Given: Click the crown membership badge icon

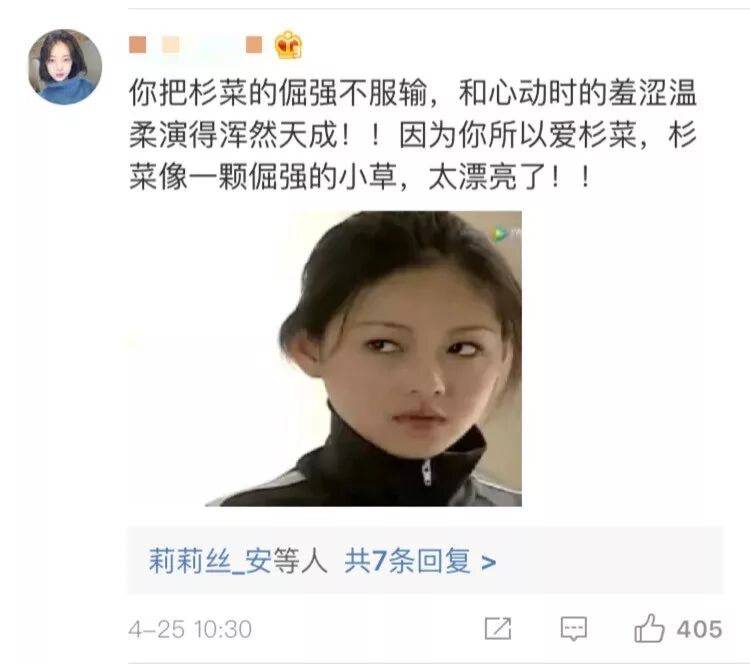Looking at the screenshot, I should click(288, 45).
